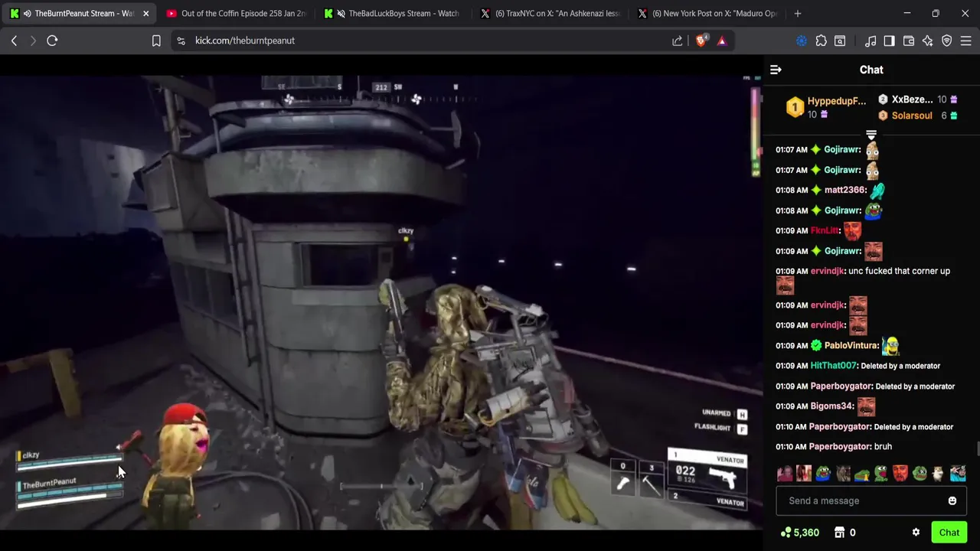980x551 pixels.
Task: Insert the waving person emote from quick emotes
Action: click(x=786, y=474)
